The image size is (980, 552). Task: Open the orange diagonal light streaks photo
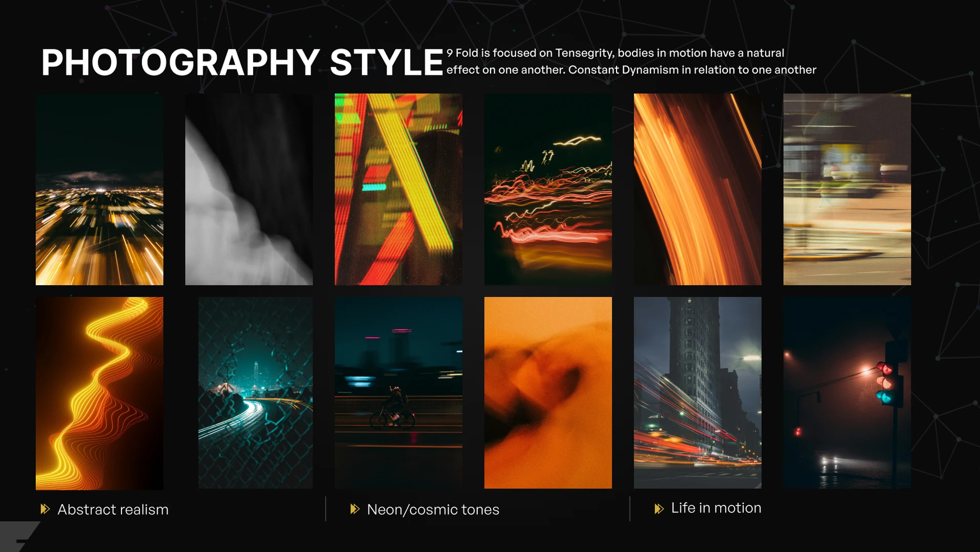click(698, 189)
